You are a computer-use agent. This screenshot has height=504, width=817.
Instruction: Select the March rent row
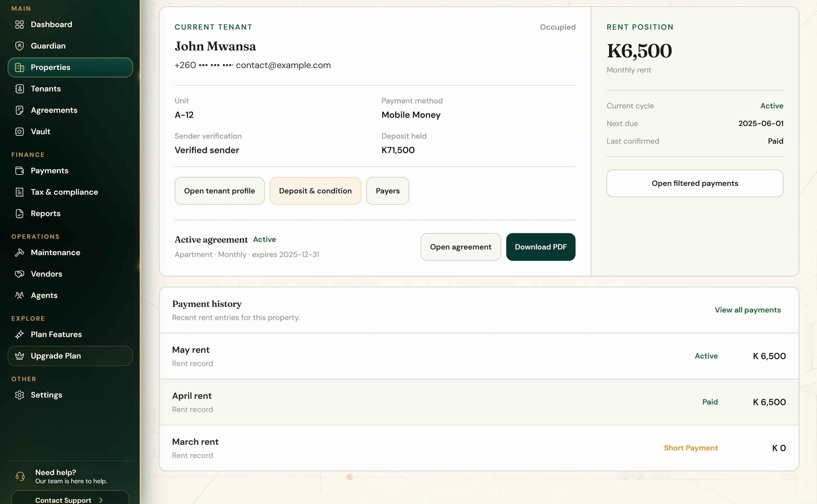(x=479, y=448)
